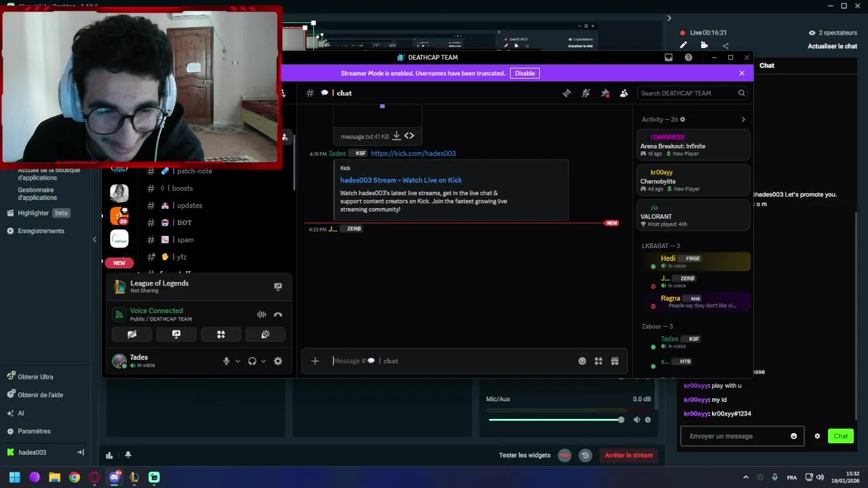Open Arena Breakout: Infinite activity card
This screenshot has height=488, width=868.
694,145
